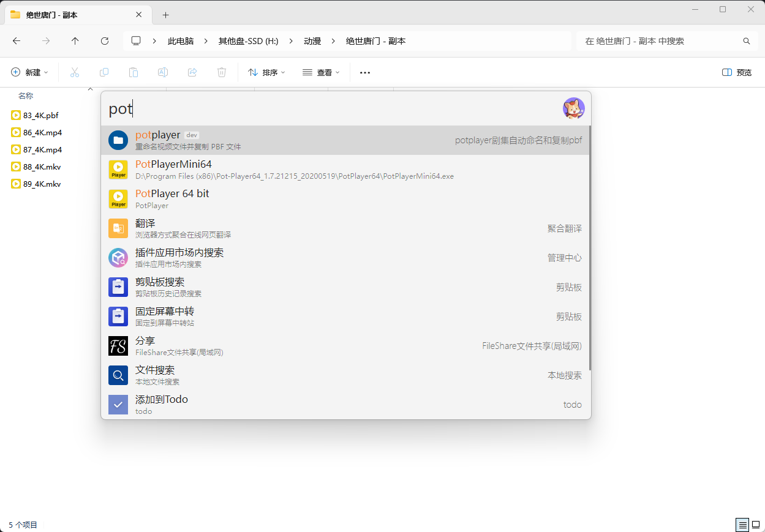This screenshot has height=532, width=765.
Task: Navigate to 其他盘-SSD (H:) breadcrumb
Action: click(x=249, y=41)
